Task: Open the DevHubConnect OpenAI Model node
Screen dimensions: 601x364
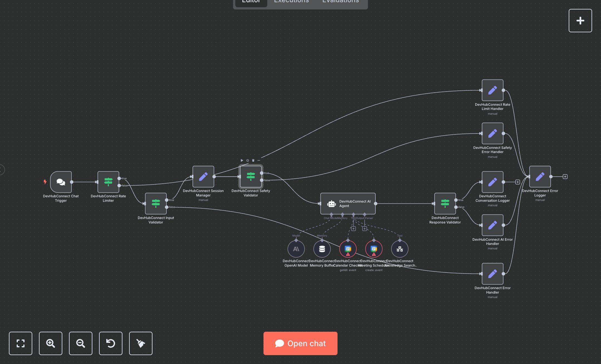Action: pyautogui.click(x=296, y=249)
